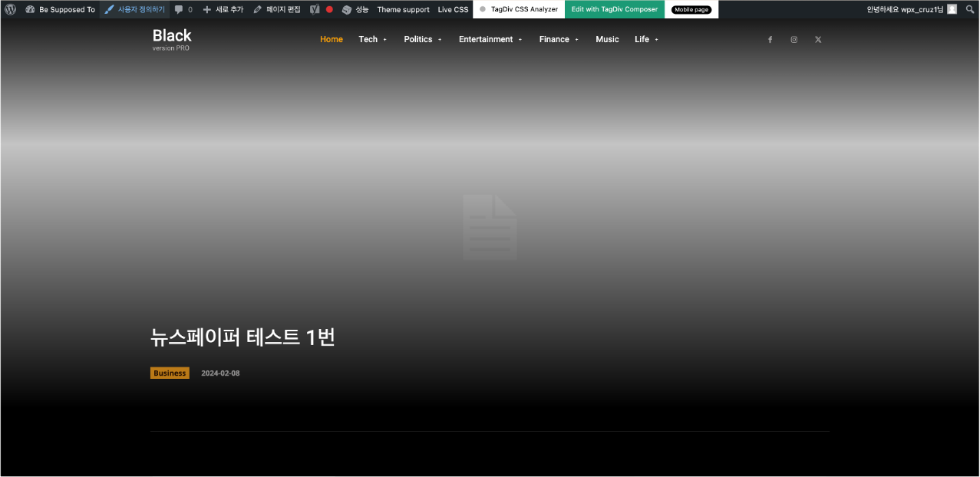
Task: Expand the Politics dropdown menu
Action: 423,39
